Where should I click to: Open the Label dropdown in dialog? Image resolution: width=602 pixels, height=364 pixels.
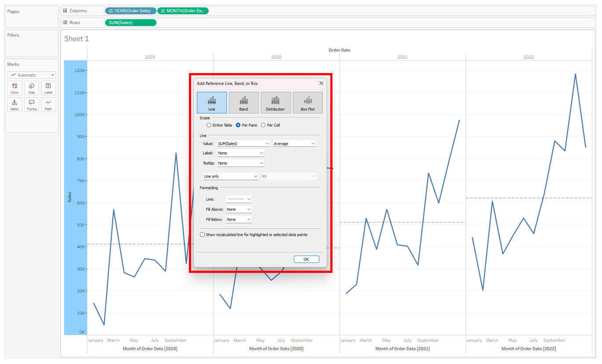(x=240, y=153)
